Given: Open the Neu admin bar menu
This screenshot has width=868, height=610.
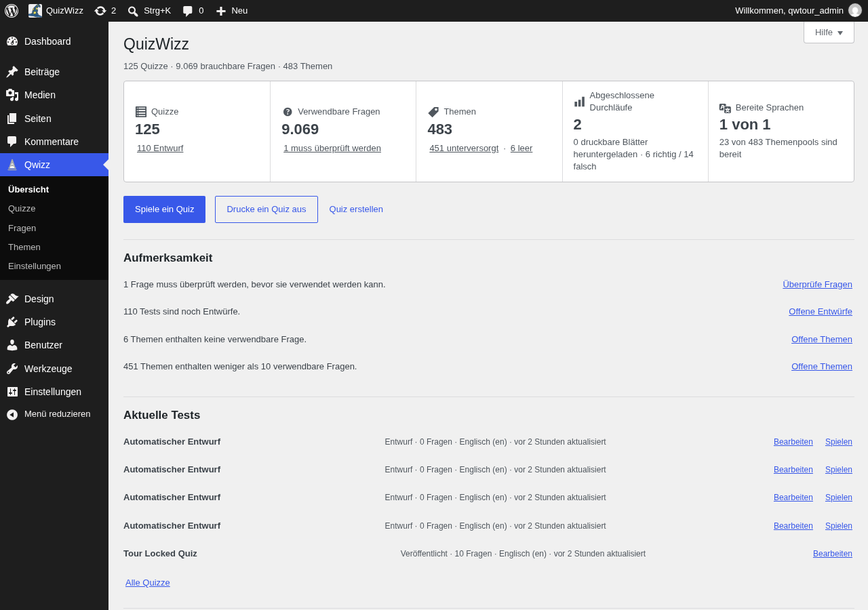Looking at the screenshot, I should pyautogui.click(x=231, y=11).
